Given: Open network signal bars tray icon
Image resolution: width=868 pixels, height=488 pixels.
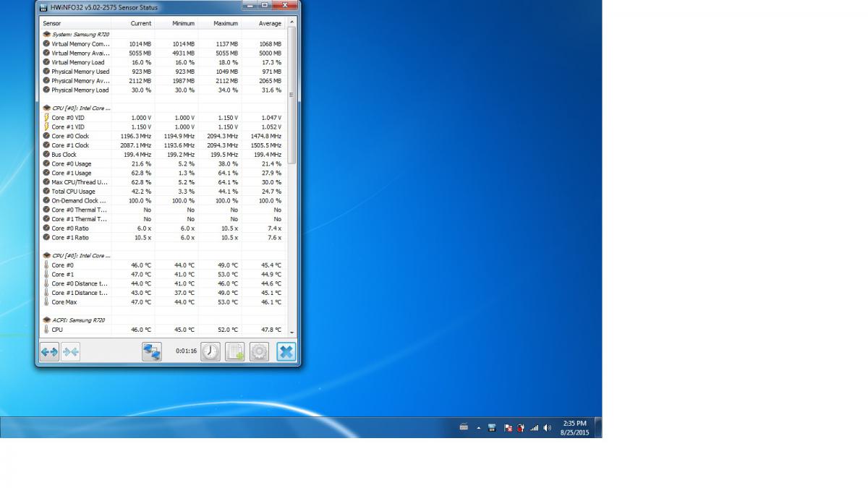Looking at the screenshot, I should (535, 428).
